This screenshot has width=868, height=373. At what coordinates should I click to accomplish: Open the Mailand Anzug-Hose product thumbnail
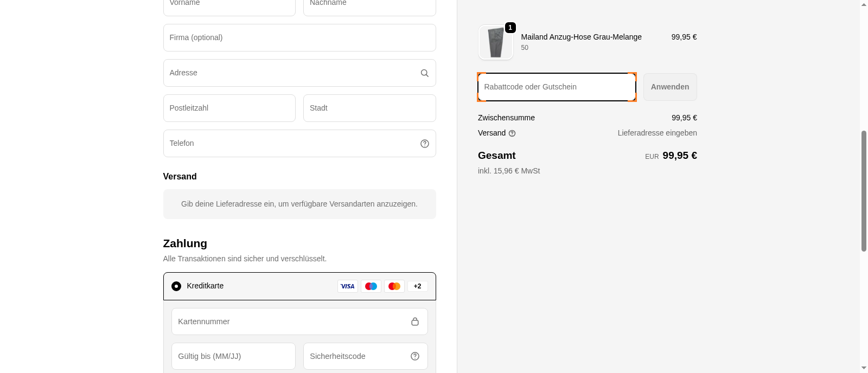point(496,42)
